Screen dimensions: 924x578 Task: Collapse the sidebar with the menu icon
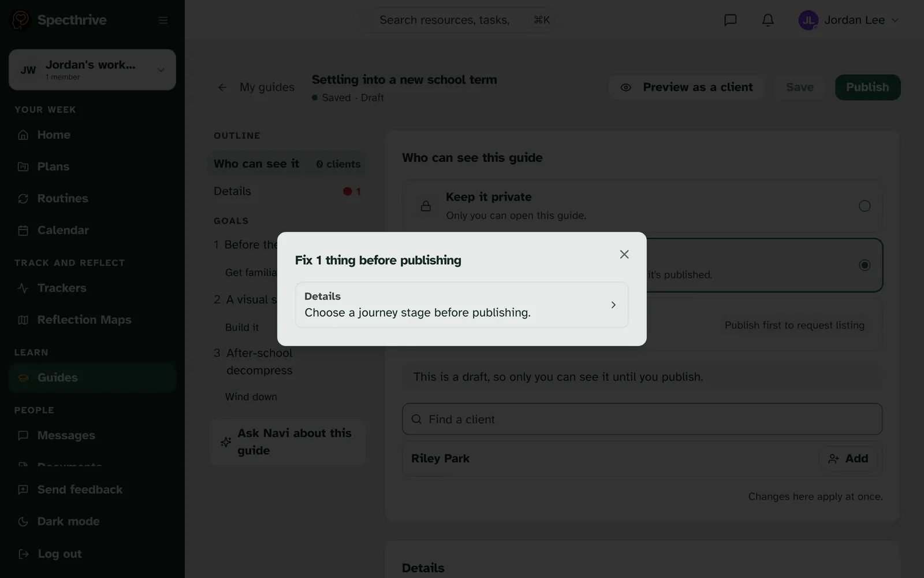[x=163, y=20]
